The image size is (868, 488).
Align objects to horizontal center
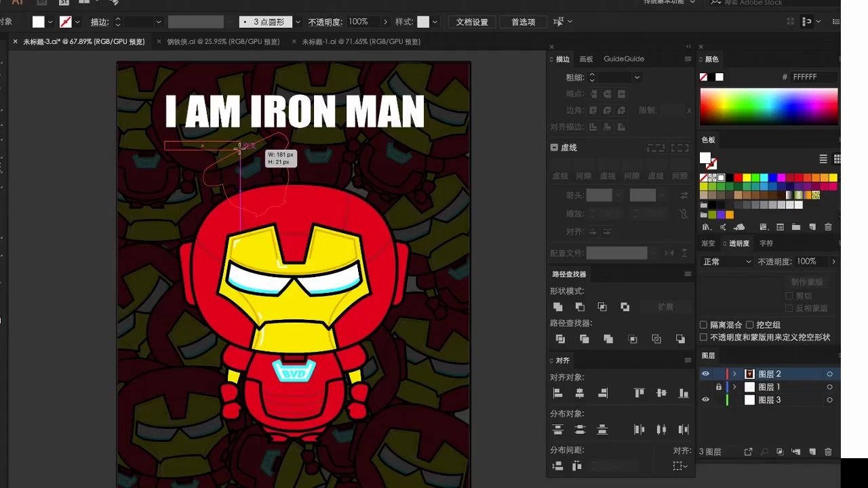[580, 393]
